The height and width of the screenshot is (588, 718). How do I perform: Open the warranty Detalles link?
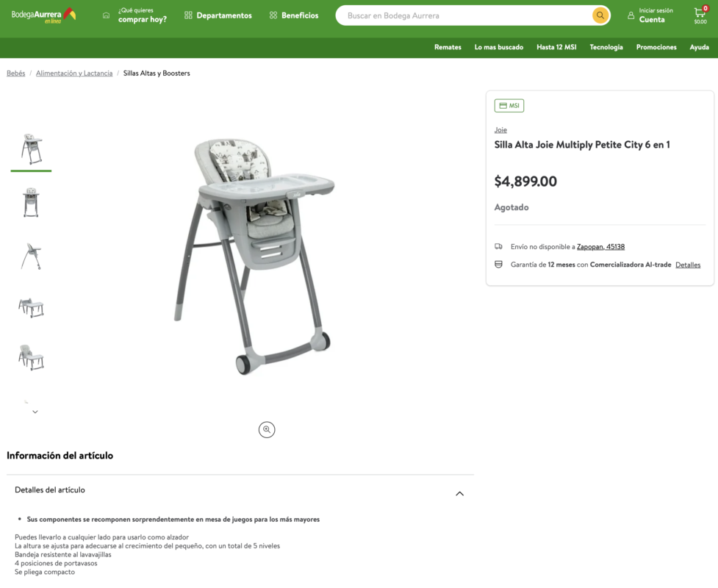click(688, 265)
